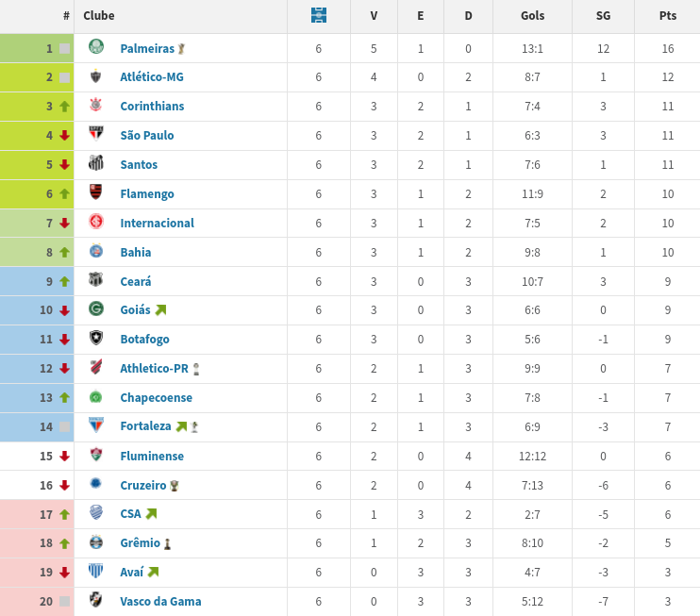The image size is (700, 616).
Task: Click the soccer pitch matches-played header icon
Action: point(319,15)
